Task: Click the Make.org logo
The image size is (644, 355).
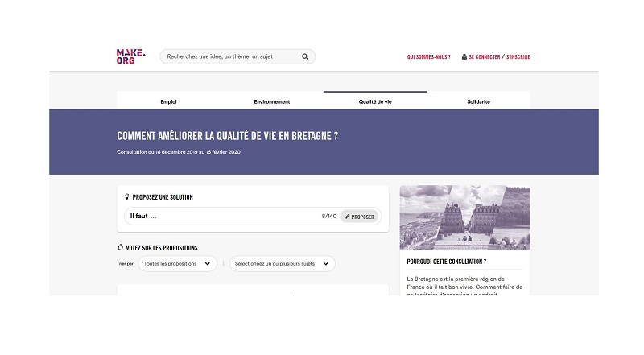Action: 130,56
